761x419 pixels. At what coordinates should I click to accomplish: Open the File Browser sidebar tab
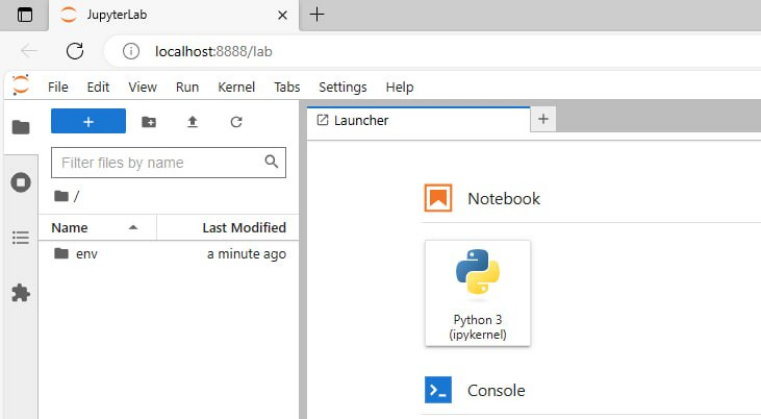(x=21, y=127)
